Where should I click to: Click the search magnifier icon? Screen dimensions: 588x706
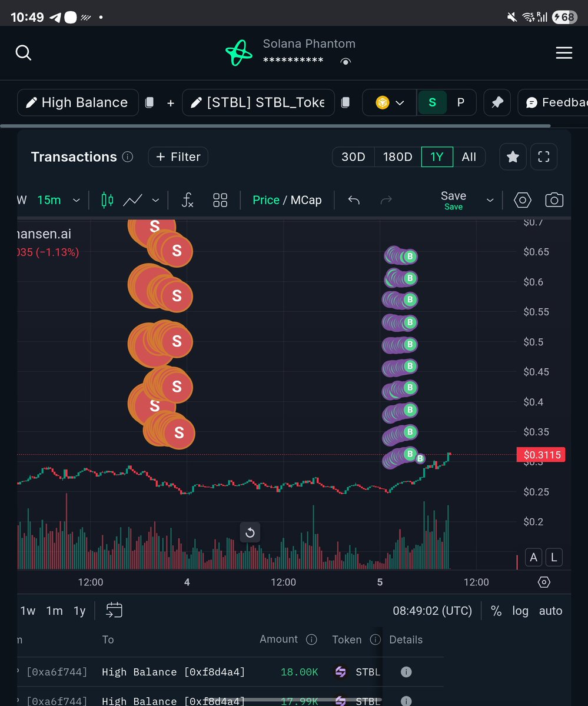point(24,53)
